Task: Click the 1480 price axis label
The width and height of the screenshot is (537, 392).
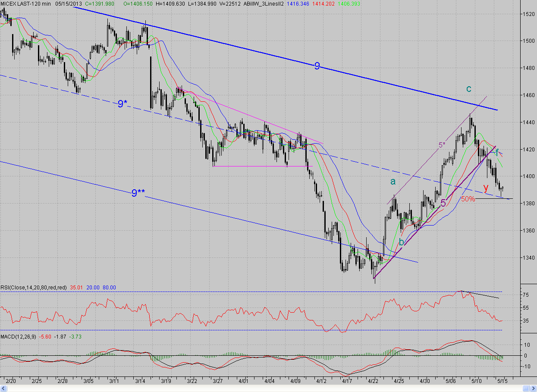Action: 529,68
